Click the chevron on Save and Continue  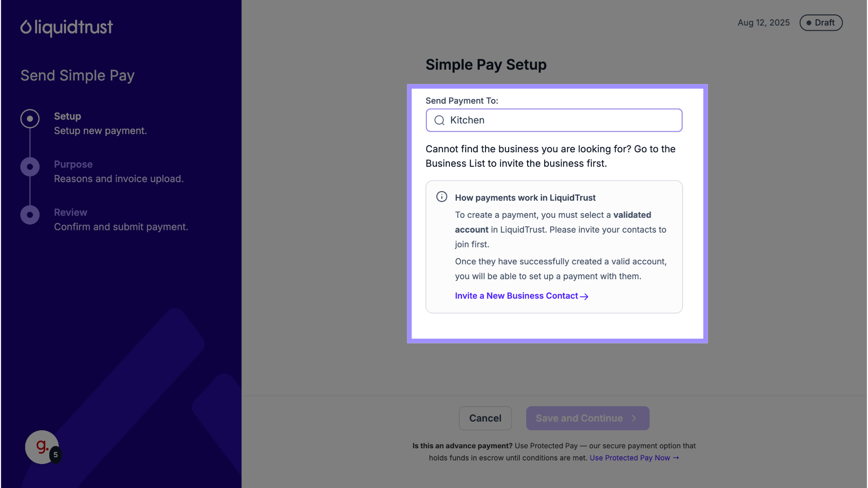pyautogui.click(x=634, y=418)
